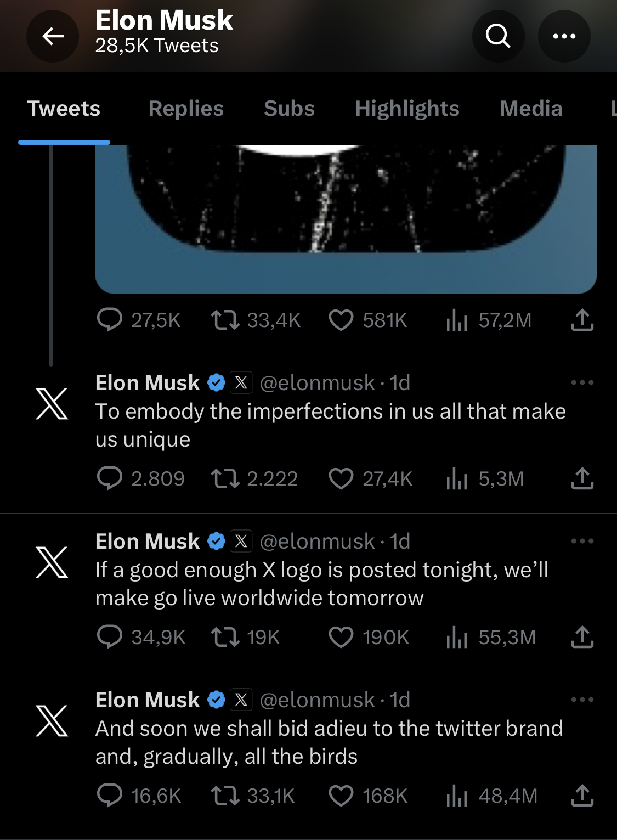Like the 'bid adieu to twitter' tweet

[341, 796]
